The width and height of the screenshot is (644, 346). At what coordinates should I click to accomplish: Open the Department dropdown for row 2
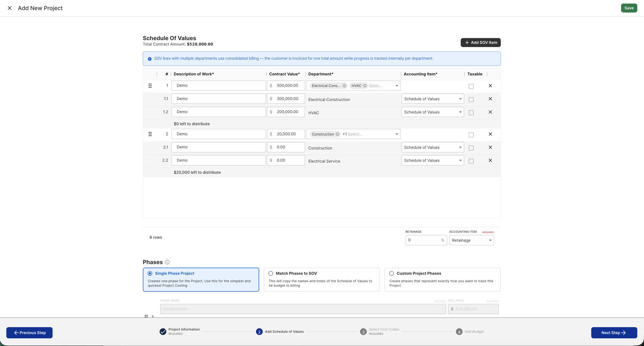(x=396, y=134)
